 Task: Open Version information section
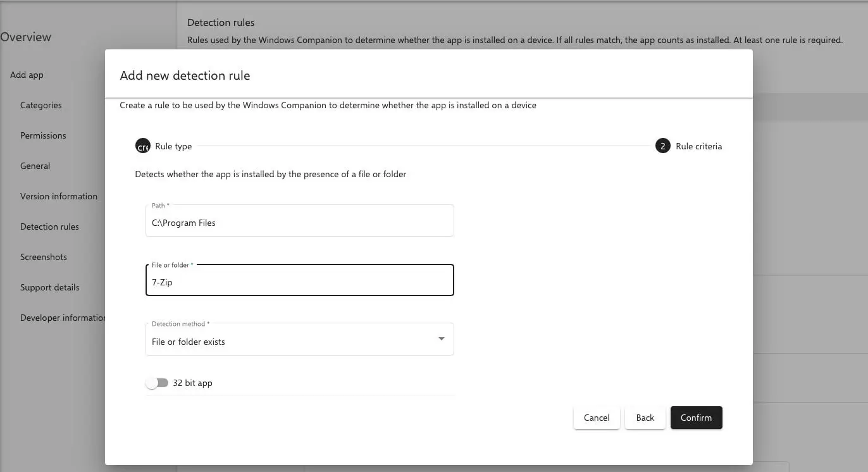click(x=59, y=196)
